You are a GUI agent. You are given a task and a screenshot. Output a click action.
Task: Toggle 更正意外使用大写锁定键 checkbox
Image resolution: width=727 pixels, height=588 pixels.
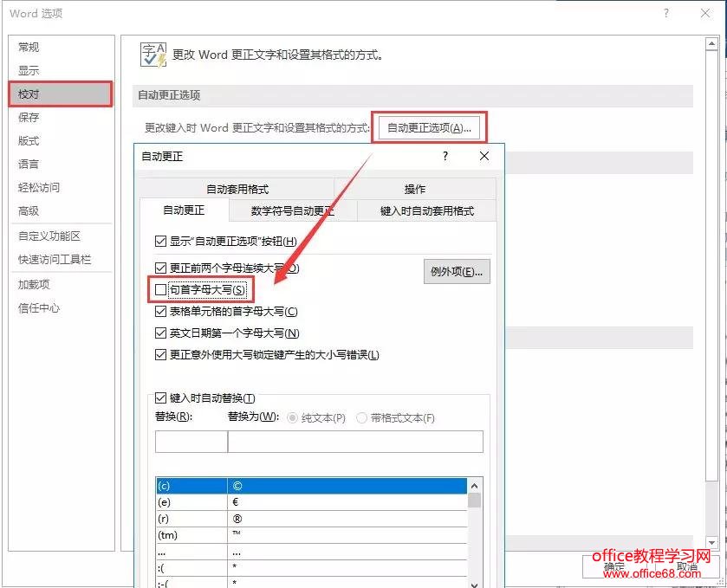[x=160, y=354]
